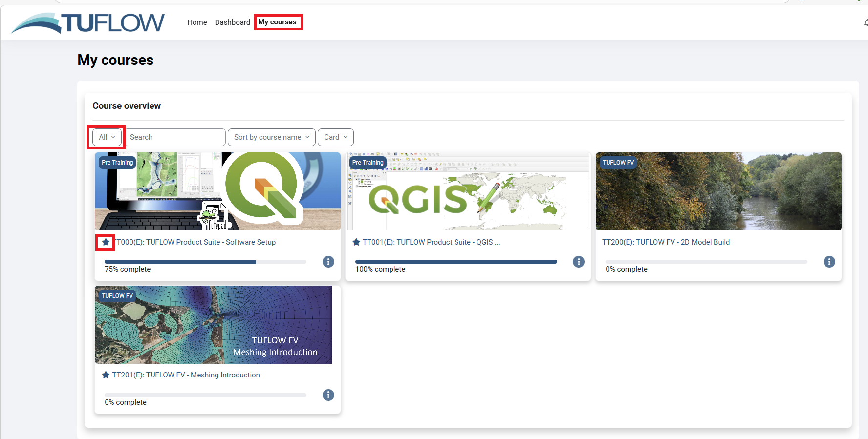The height and width of the screenshot is (439, 868).
Task: Open Dashboard from top navigation
Action: 232,22
